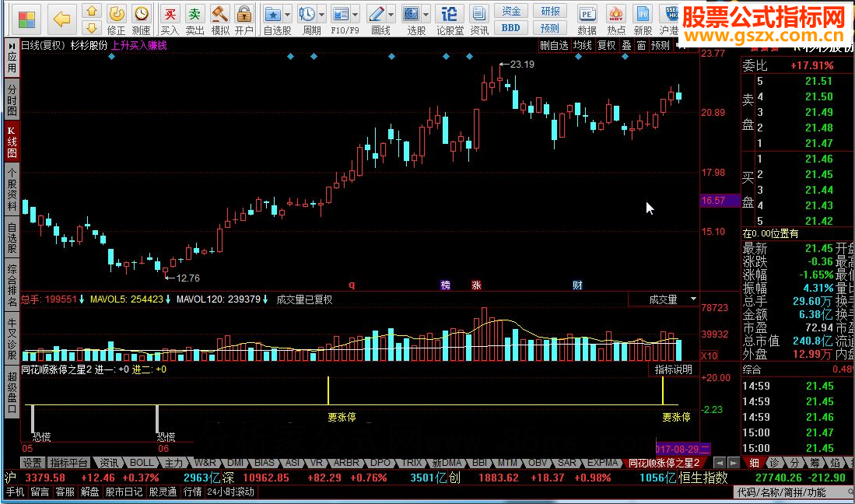Click the page-down arrow icon
This screenshot has height=504, width=855.
click(92, 27)
